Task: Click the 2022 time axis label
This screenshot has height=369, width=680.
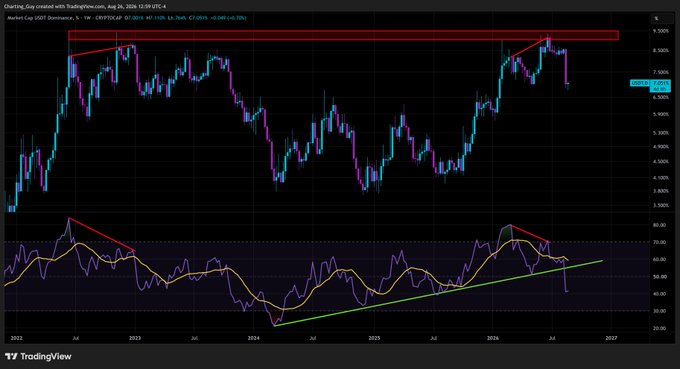Action: pos(16,338)
